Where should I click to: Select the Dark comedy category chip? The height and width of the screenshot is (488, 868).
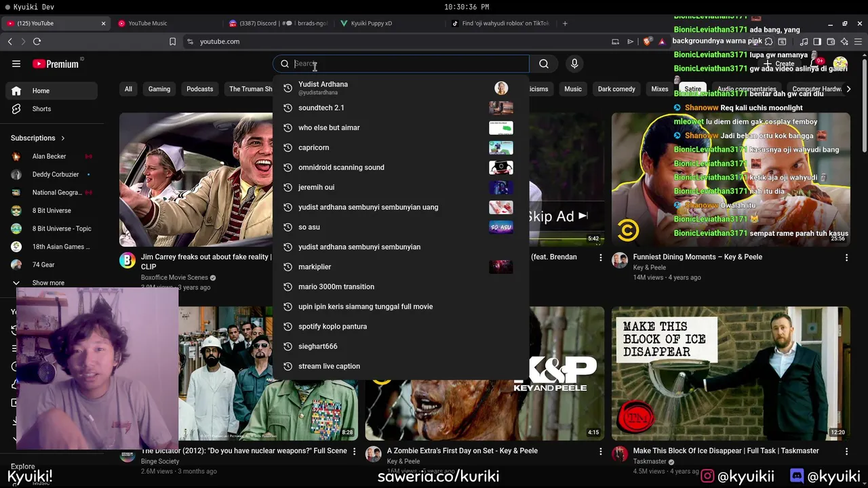coord(616,89)
